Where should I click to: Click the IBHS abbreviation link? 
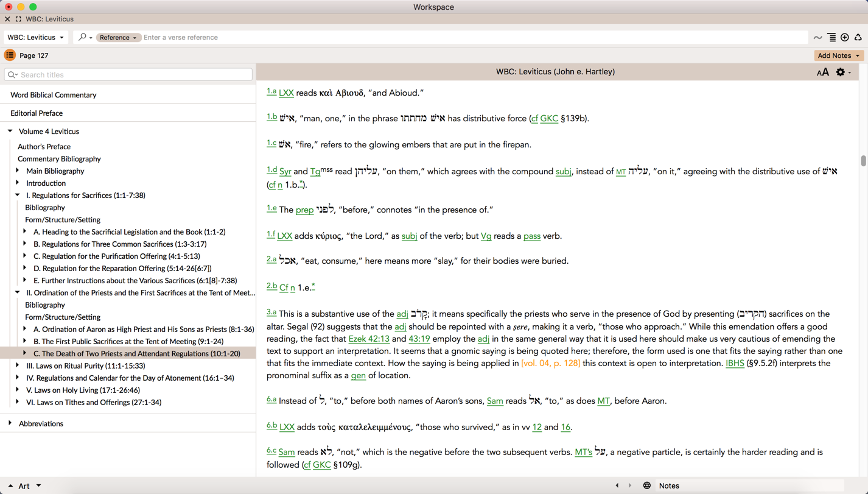tap(735, 363)
